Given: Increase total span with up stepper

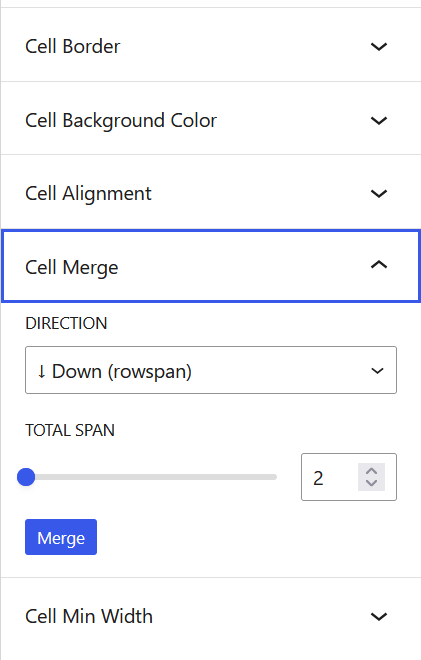Looking at the screenshot, I should 371,471.
